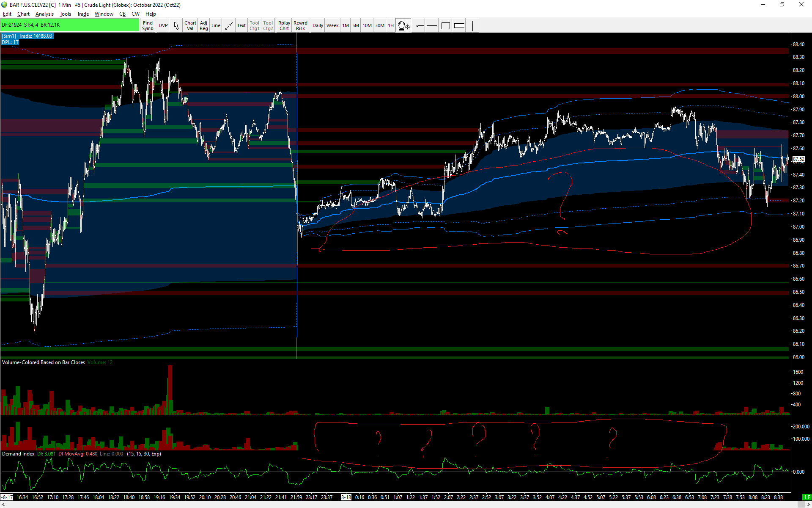Click the Find Symb button
812x508 pixels.
148,26
